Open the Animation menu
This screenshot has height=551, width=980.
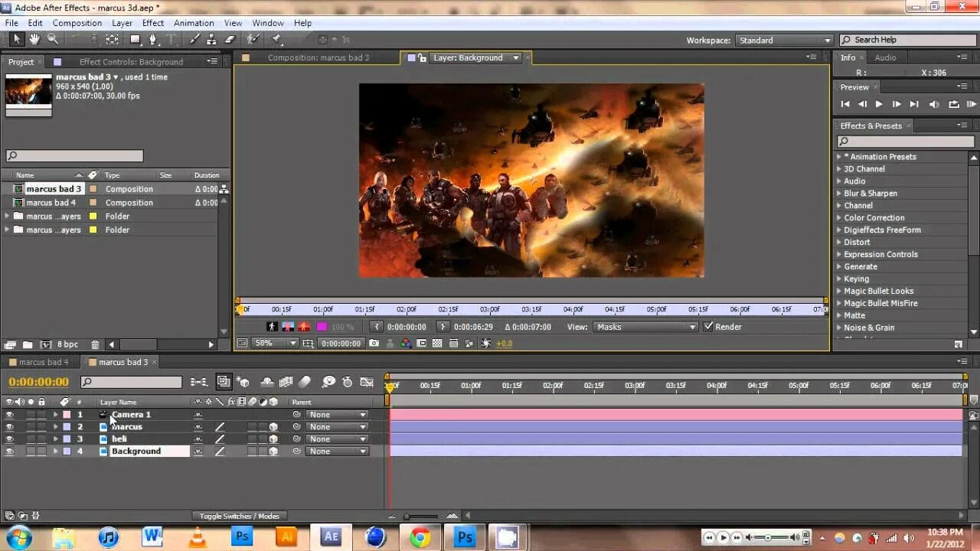coord(194,23)
